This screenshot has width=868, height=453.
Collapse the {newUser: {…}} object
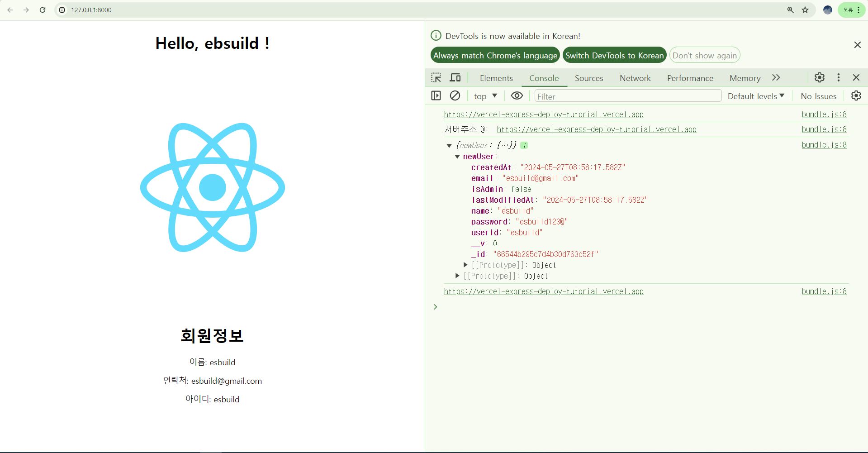click(449, 145)
